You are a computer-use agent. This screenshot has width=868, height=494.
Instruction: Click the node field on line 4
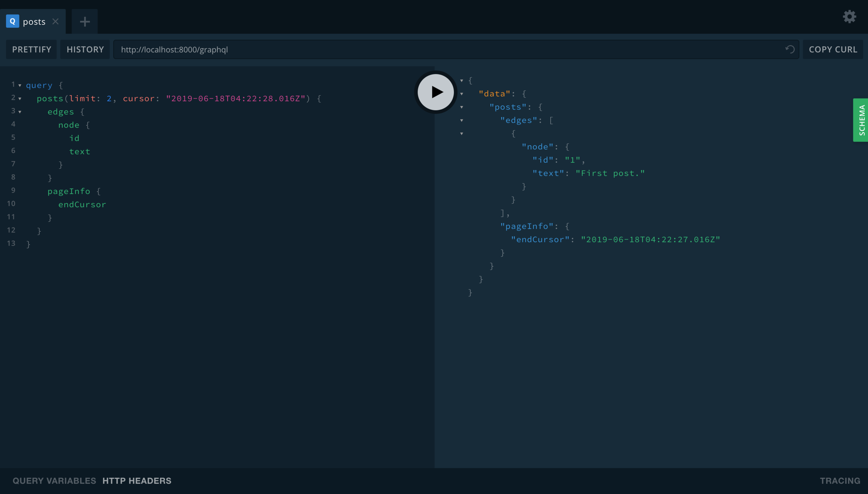pos(69,125)
